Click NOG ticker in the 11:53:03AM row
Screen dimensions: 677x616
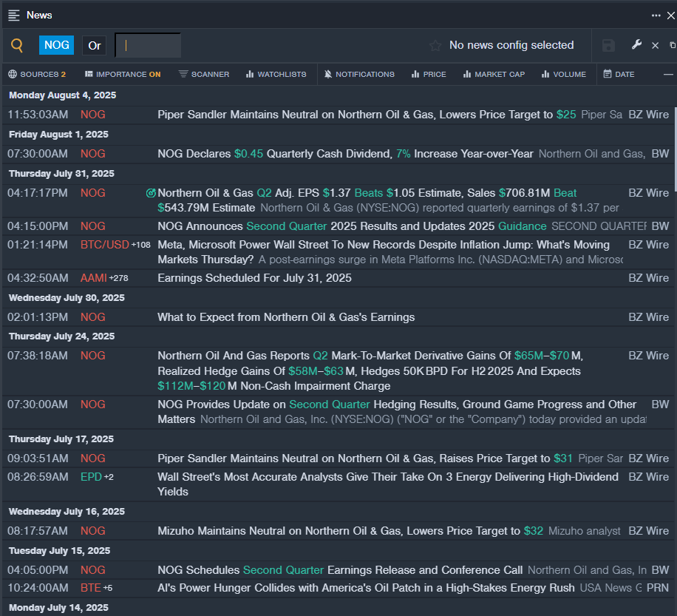pyautogui.click(x=93, y=115)
